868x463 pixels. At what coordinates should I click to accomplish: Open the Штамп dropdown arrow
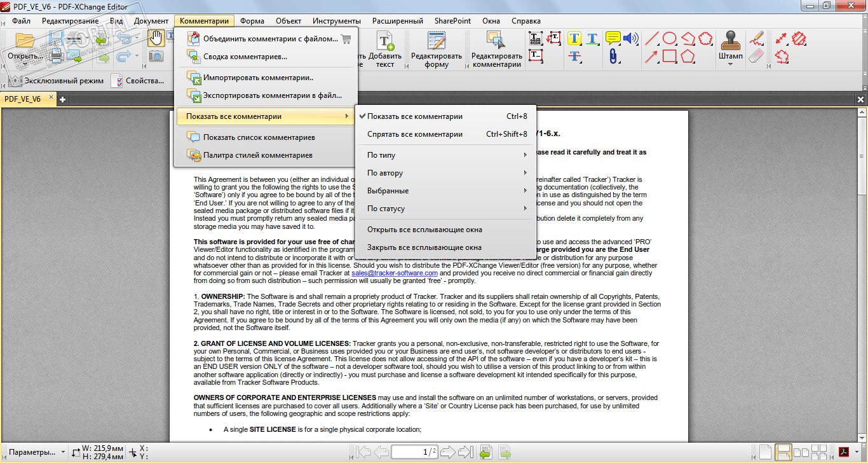click(x=731, y=64)
